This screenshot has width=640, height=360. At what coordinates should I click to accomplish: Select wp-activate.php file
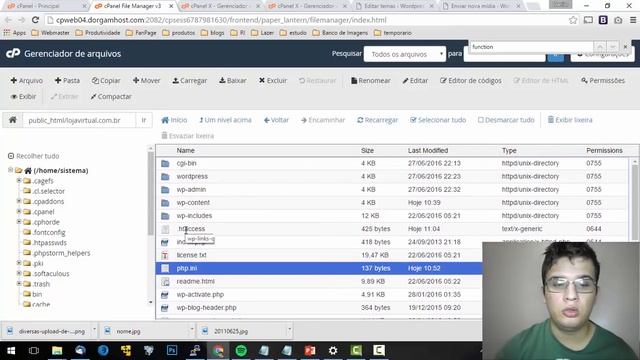[200, 295]
